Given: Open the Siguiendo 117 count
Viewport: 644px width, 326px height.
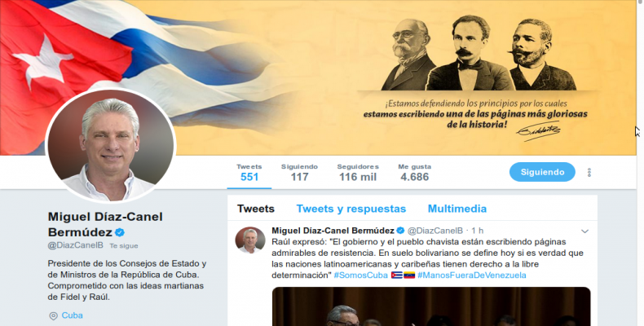Looking at the screenshot, I should (x=299, y=173).
